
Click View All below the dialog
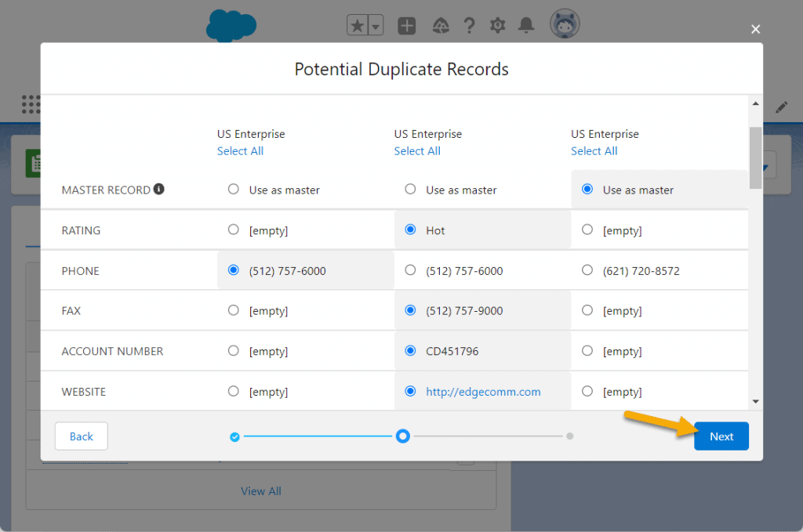tap(261, 490)
